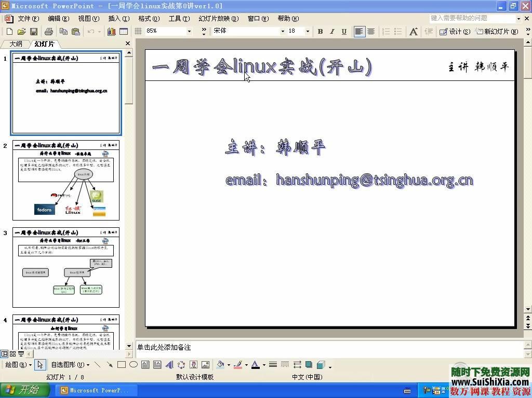Switch to slide sorter view
532x398 pixels.
pos(12,354)
